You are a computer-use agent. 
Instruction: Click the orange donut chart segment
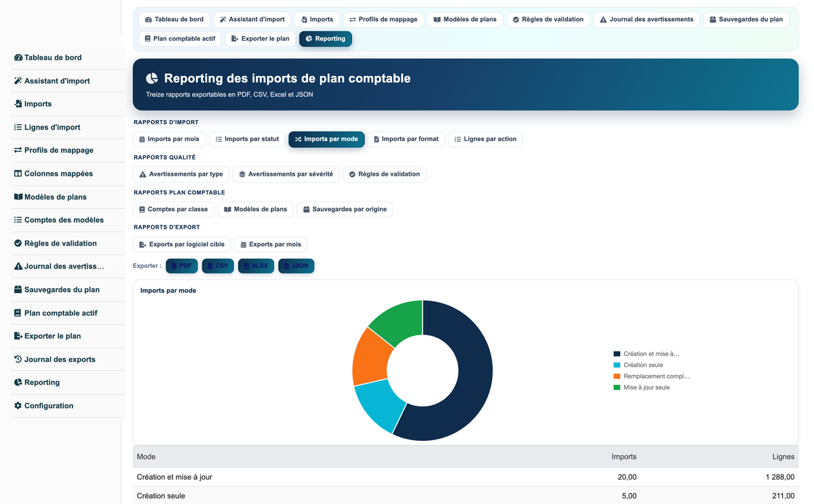[x=372, y=357]
